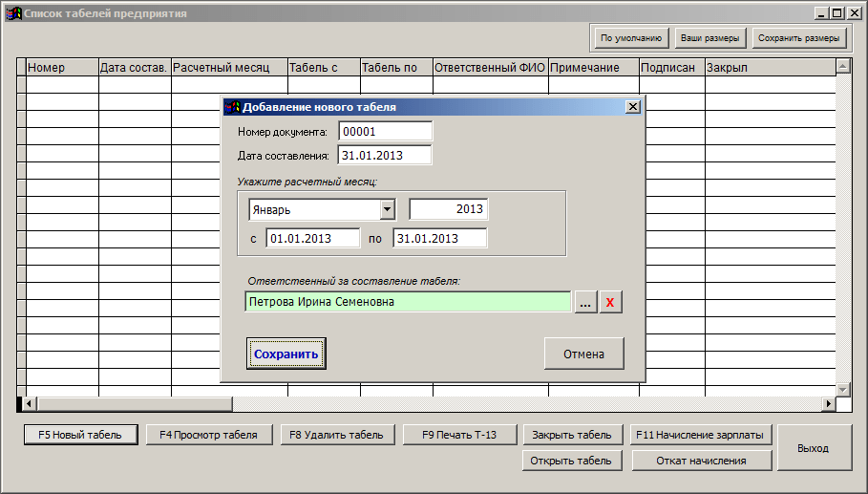Viewport: 868px width, 494px height.
Task: Click horizontal scrollbar left arrow
Action: 30,404
